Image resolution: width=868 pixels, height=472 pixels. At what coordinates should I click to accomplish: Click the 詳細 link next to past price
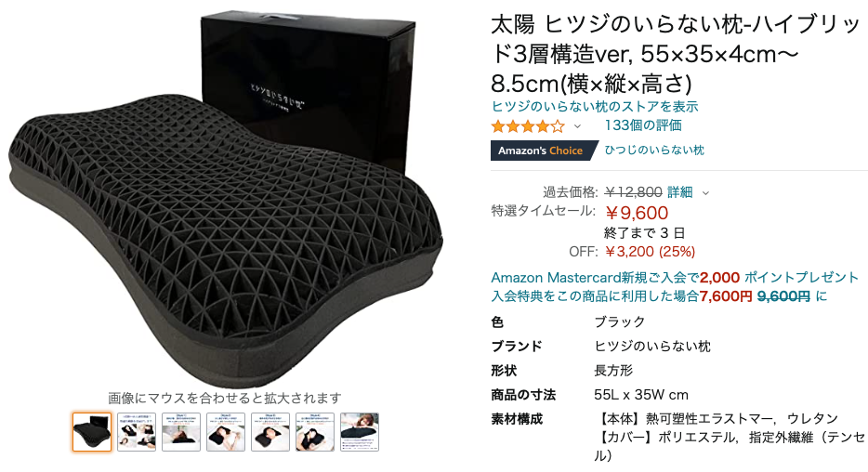click(x=679, y=192)
